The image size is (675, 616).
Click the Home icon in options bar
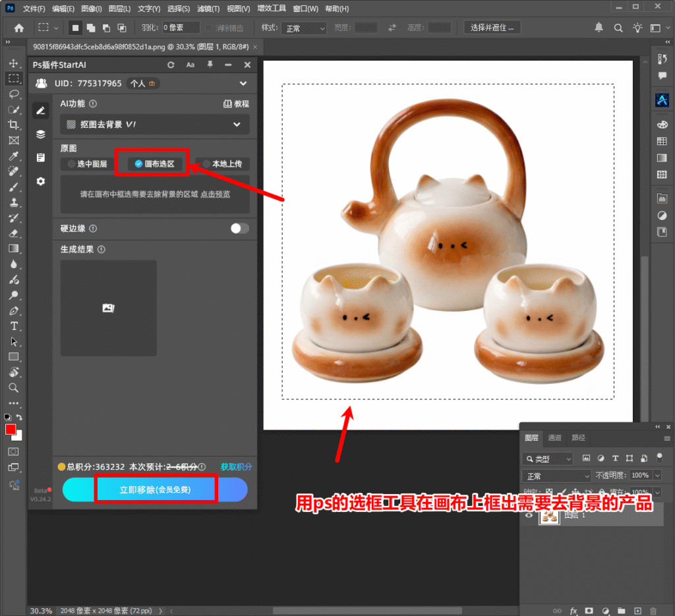(18, 28)
